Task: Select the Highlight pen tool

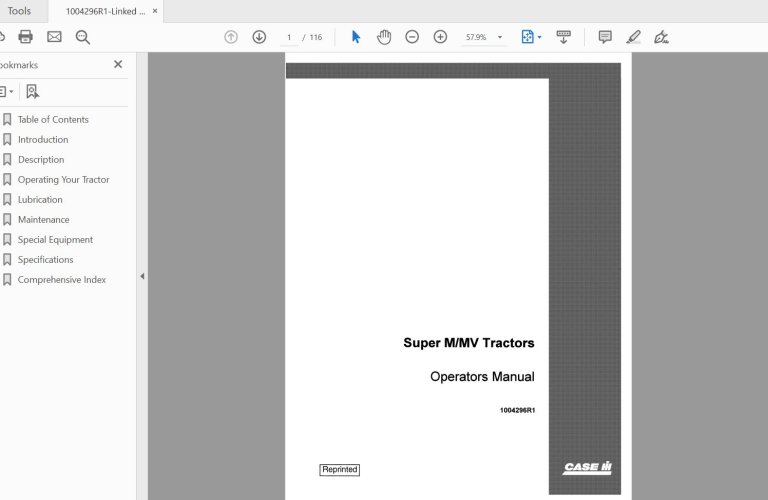Action: click(633, 37)
